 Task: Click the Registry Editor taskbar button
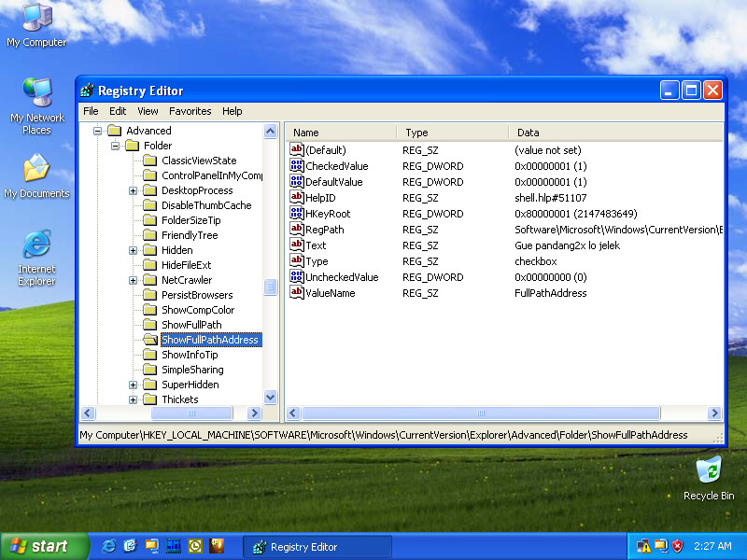[x=317, y=547]
